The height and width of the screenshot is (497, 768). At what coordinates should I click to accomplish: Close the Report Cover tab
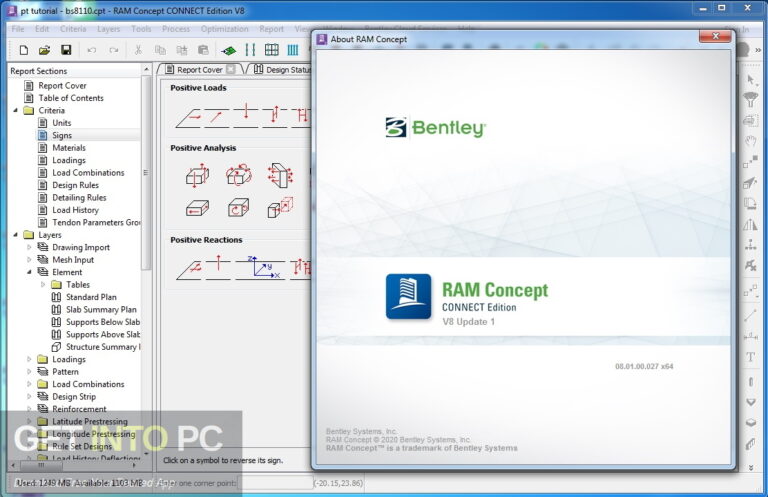tap(231, 70)
